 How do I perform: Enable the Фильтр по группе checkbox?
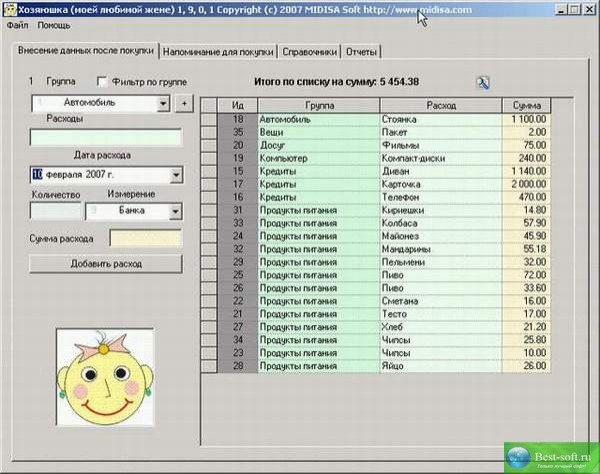coord(101,81)
